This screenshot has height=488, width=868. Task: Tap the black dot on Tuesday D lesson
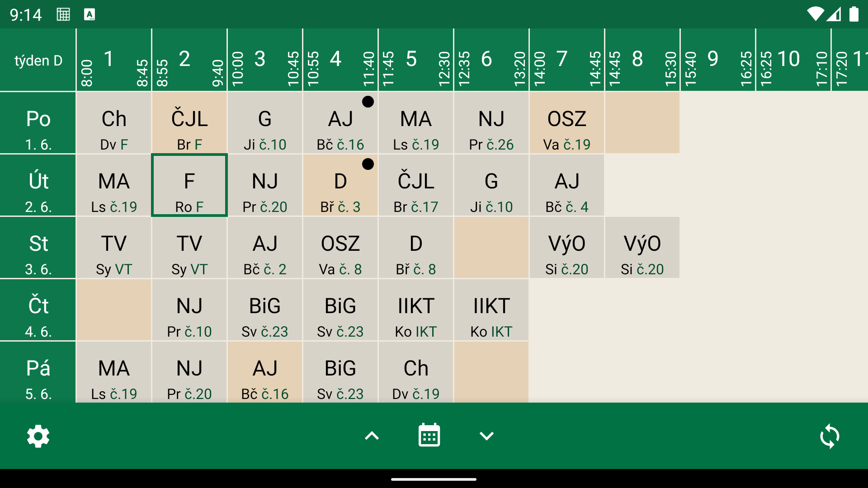(x=368, y=164)
